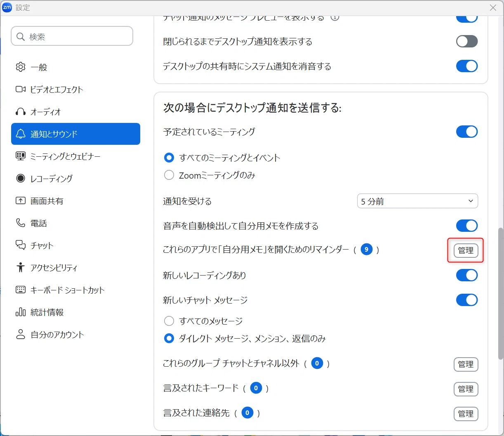Select Zoomミーティングのみ radio button
This screenshot has height=436, width=504.
(x=169, y=175)
